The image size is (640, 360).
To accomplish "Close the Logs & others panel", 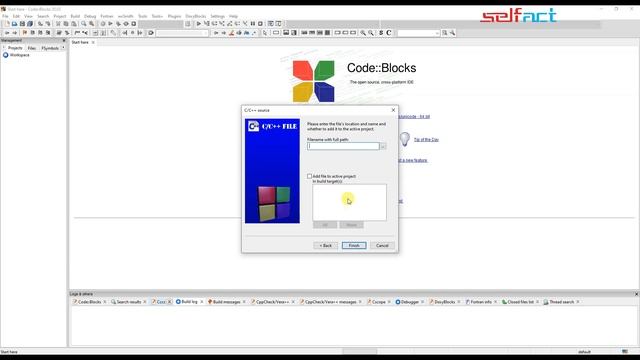I will coord(636,294).
